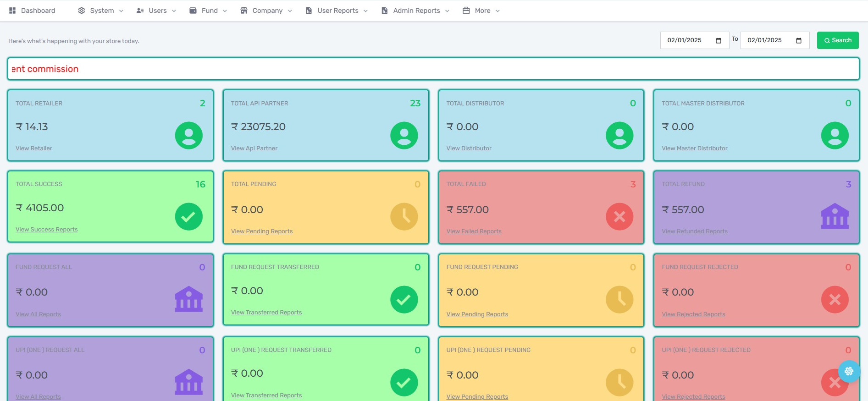The width and height of the screenshot is (868, 401).
Task: Click the Total API Partner count 23
Action: pyautogui.click(x=415, y=103)
